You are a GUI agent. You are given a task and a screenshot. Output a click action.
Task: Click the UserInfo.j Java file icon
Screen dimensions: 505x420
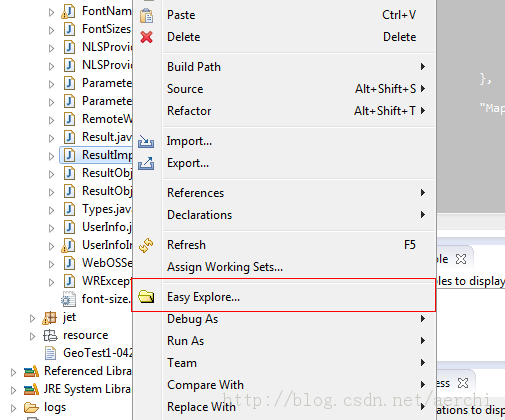pos(69,227)
